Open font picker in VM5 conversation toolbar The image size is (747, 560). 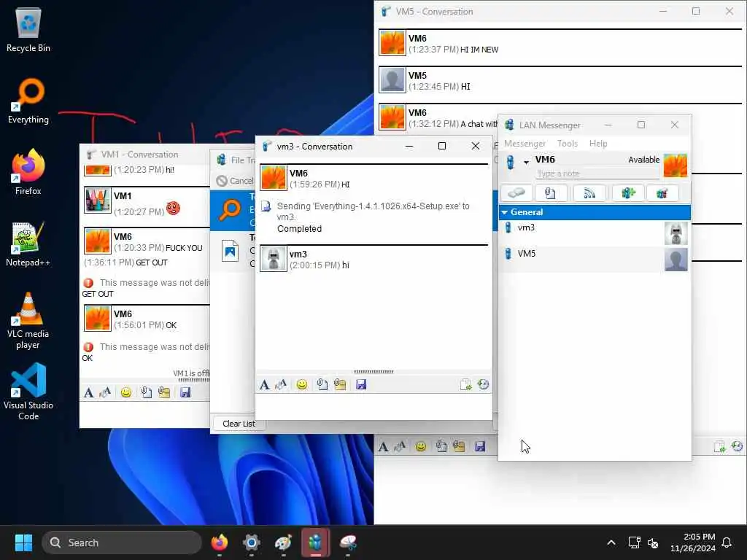[384, 447]
